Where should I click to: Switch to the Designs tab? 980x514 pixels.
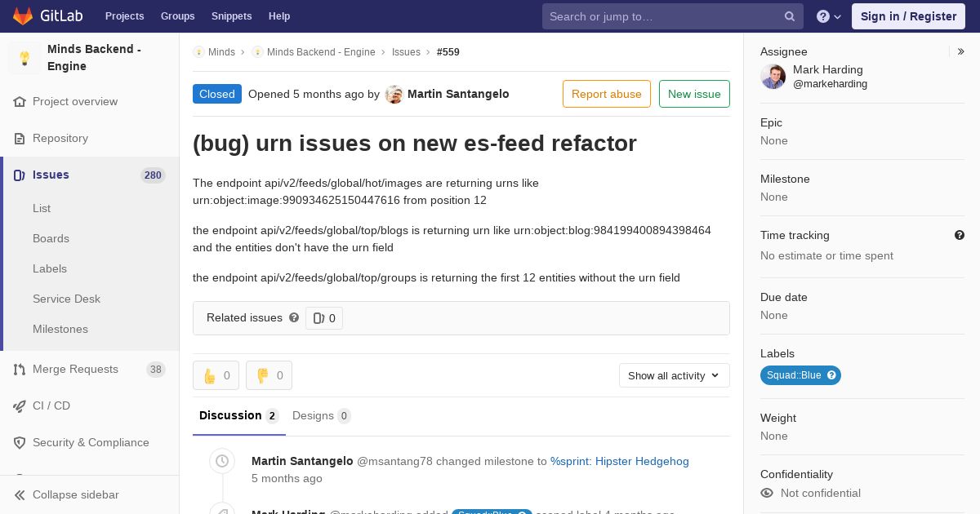tap(322, 415)
